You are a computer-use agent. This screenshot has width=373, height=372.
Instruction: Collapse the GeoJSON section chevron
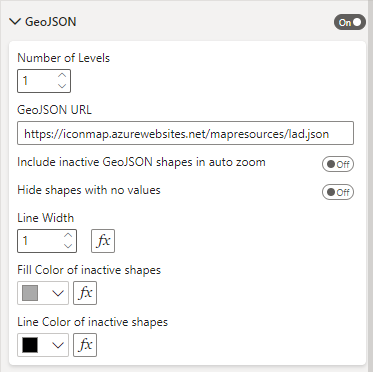coord(15,22)
